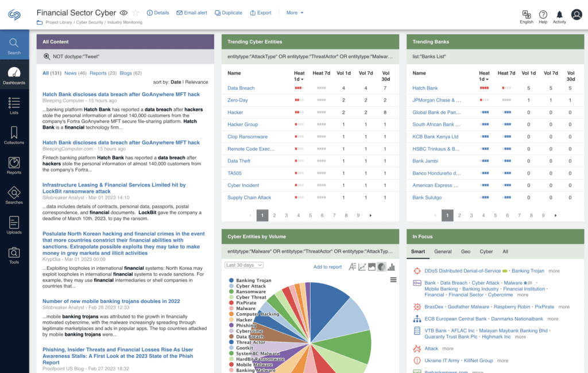The height and width of the screenshot is (373, 588).
Task: Open dashboard Details
Action: tap(158, 13)
